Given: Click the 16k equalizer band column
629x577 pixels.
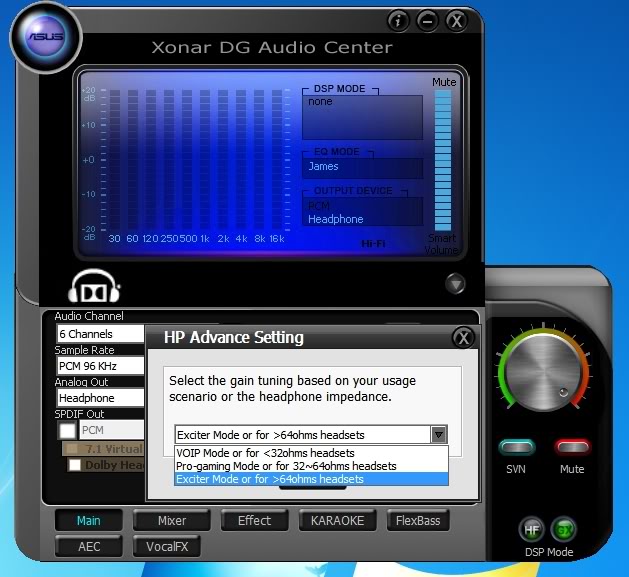Looking at the screenshot, I should point(277,160).
